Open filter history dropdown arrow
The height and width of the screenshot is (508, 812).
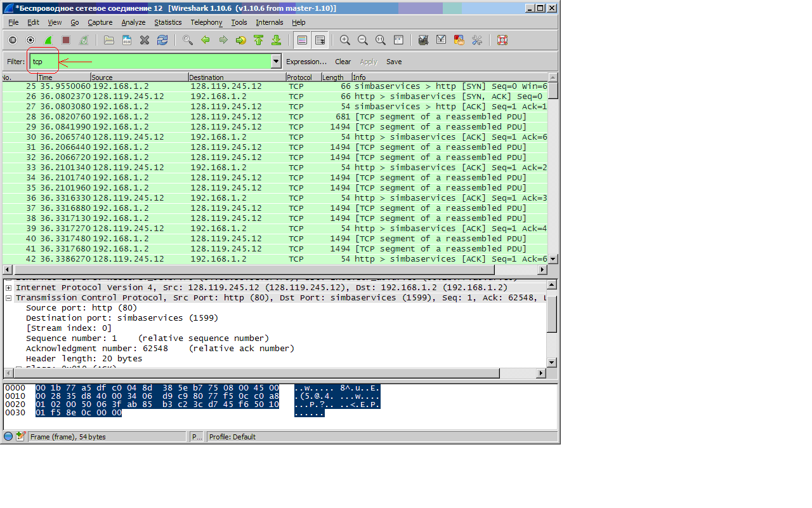point(276,62)
